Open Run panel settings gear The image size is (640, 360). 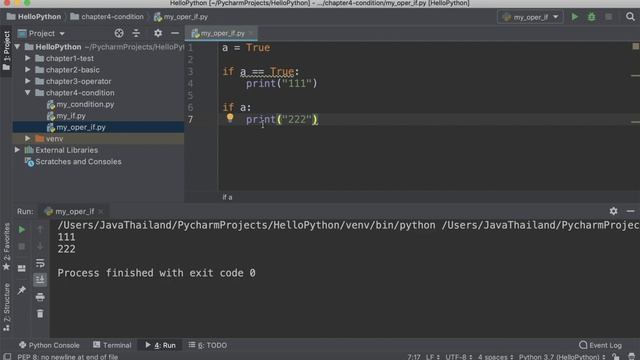click(613, 211)
